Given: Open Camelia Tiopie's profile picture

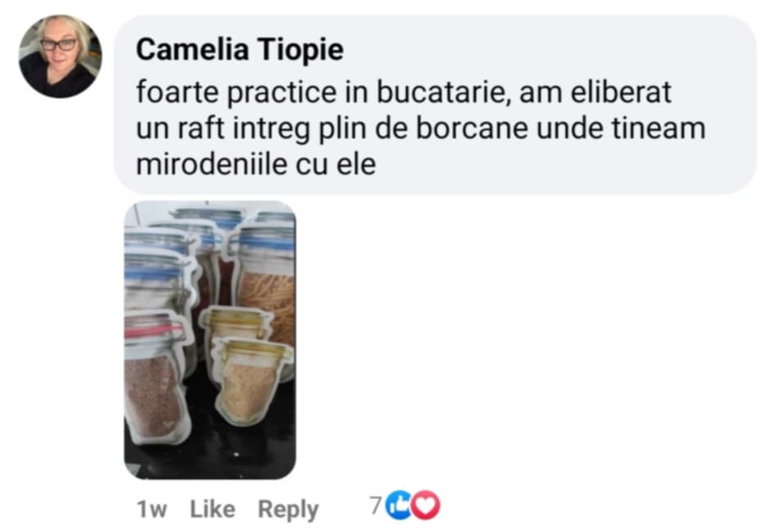Looking at the screenshot, I should pos(60,56).
